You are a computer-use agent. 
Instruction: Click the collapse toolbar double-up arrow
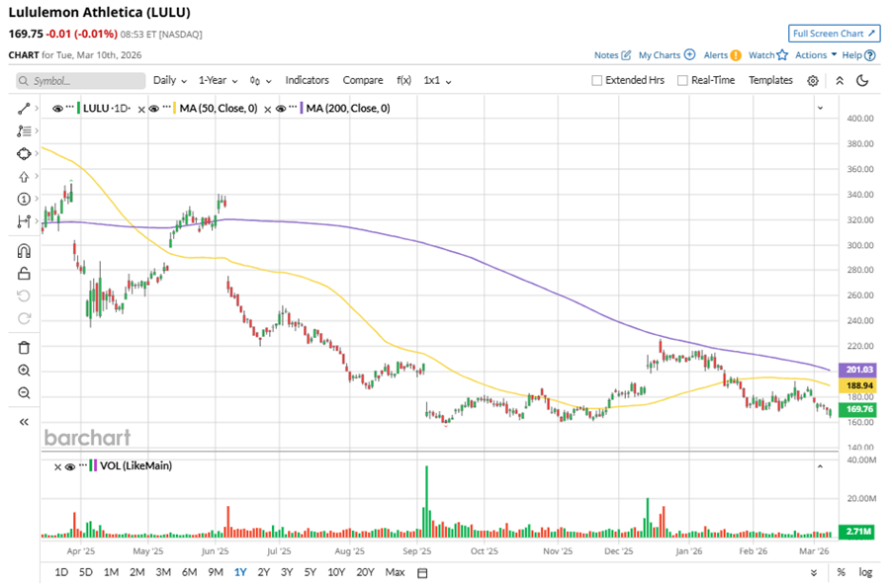(840, 81)
